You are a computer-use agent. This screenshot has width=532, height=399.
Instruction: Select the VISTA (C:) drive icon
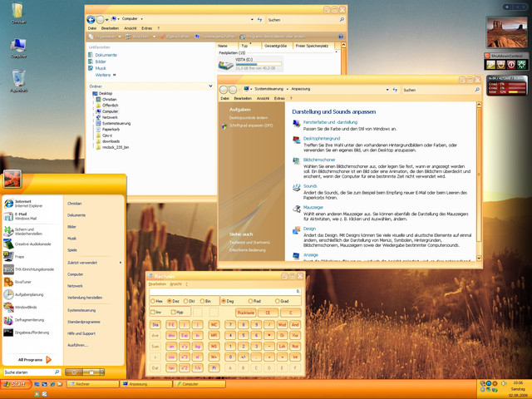224,65
